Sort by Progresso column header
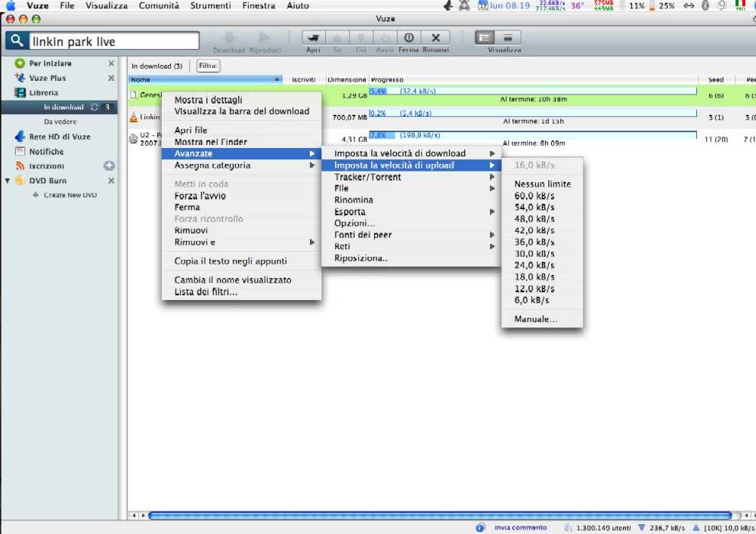Image resolution: width=756 pixels, height=534 pixels. [x=533, y=79]
